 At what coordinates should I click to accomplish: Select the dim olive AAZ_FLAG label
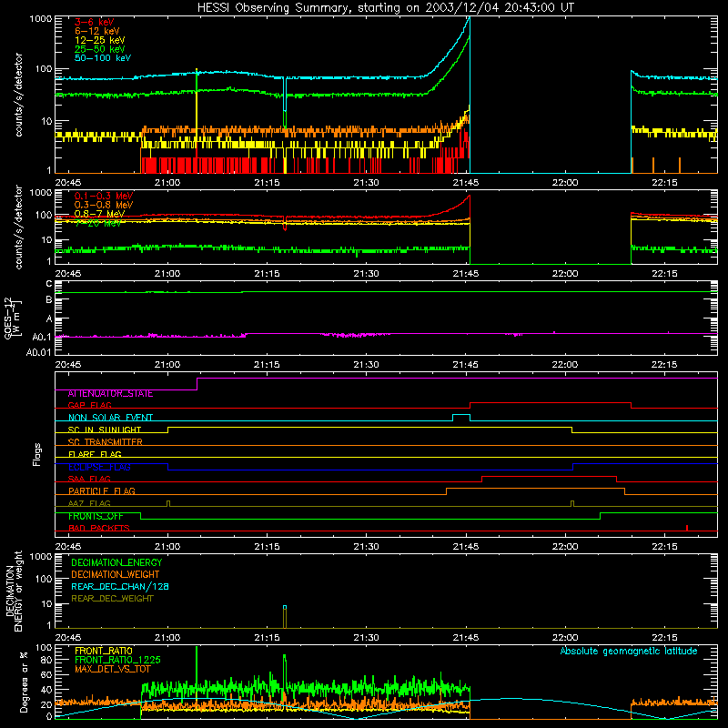[x=89, y=503]
